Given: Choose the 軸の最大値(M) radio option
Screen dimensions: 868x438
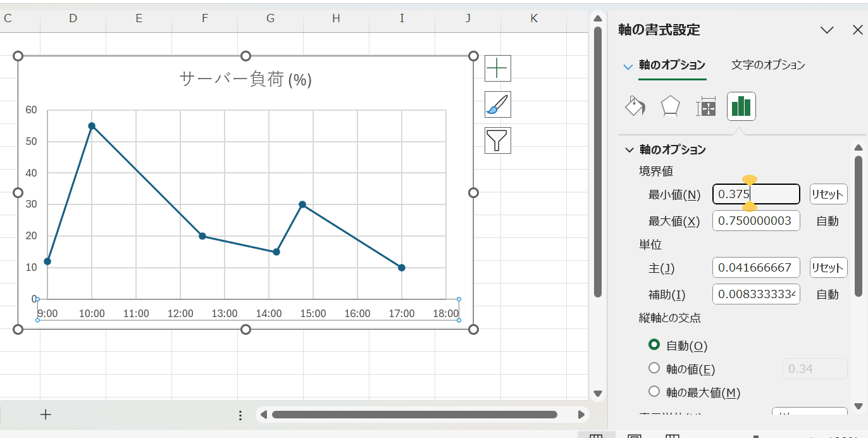Looking at the screenshot, I should tap(654, 392).
